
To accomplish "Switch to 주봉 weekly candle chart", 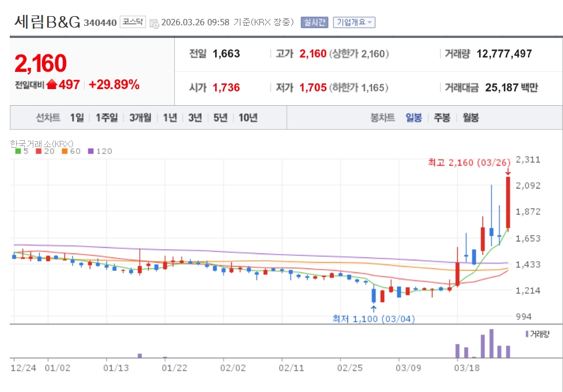I will pos(442,118).
